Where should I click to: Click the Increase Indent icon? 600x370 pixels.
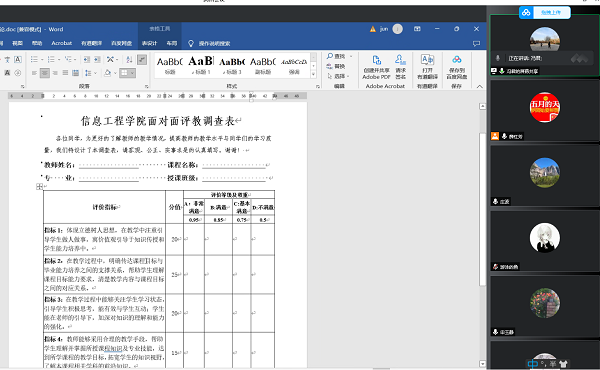[x=97, y=59]
